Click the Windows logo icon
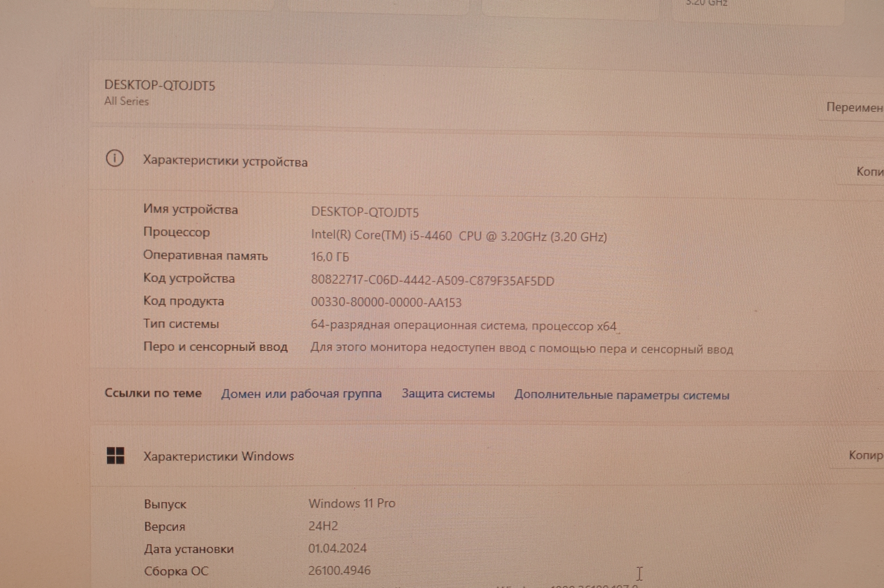The width and height of the screenshot is (884, 588). click(115, 456)
